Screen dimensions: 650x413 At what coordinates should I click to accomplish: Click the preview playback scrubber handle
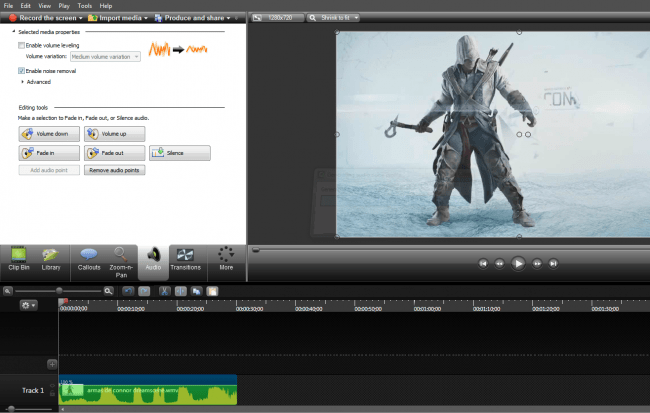pos(256,250)
